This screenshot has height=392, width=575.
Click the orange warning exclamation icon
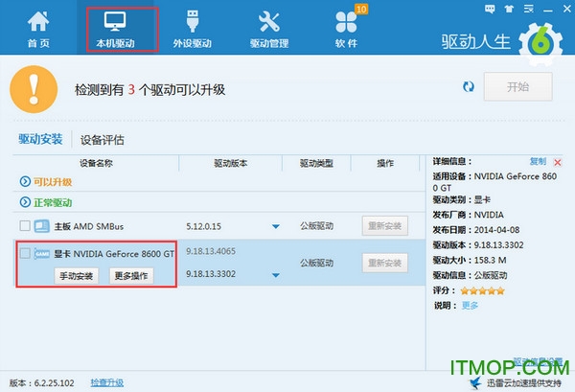point(34,89)
